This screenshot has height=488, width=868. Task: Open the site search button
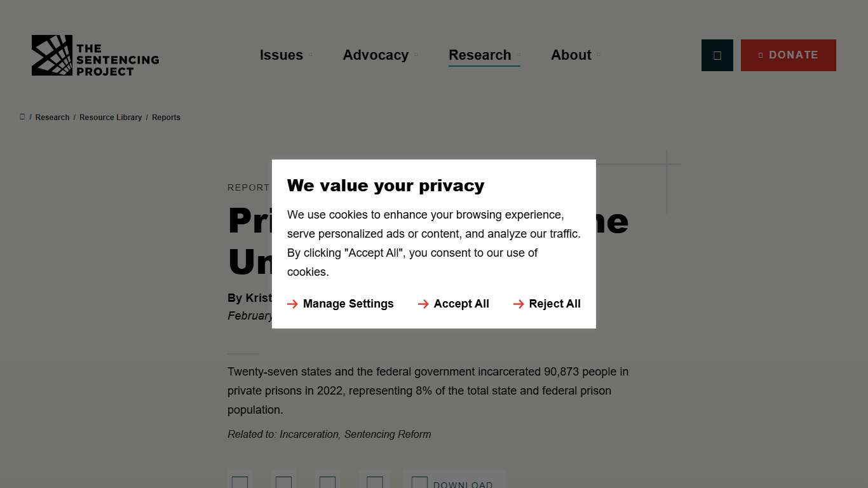(717, 55)
